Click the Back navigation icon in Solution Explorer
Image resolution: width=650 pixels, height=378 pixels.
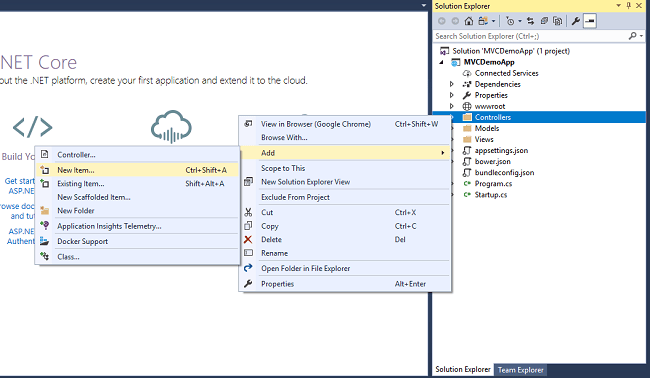pyautogui.click(x=442, y=21)
